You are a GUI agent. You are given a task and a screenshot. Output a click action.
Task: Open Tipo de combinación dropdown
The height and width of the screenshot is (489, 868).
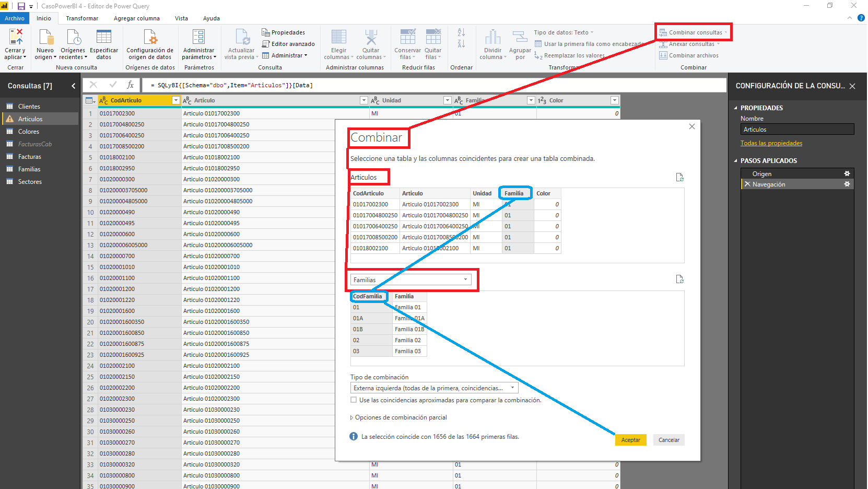(434, 388)
